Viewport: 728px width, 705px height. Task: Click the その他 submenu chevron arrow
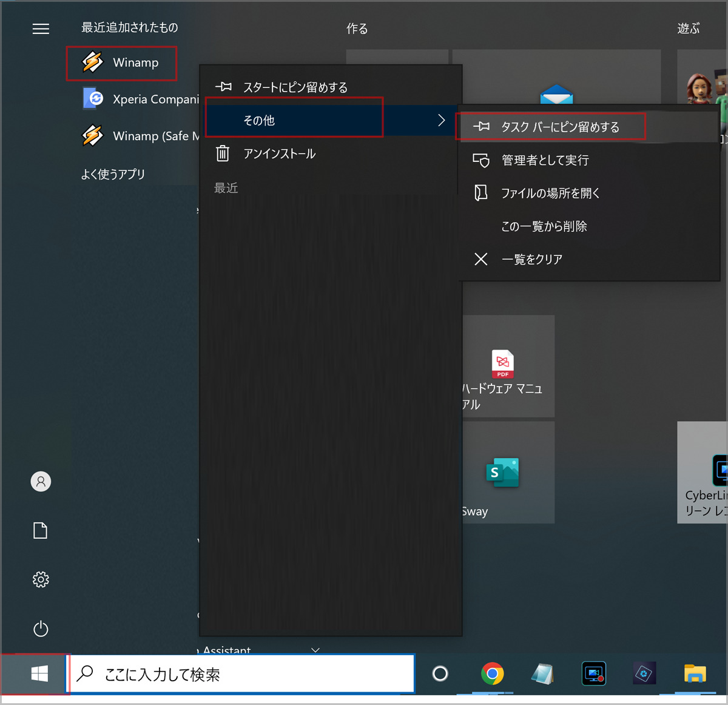[442, 121]
